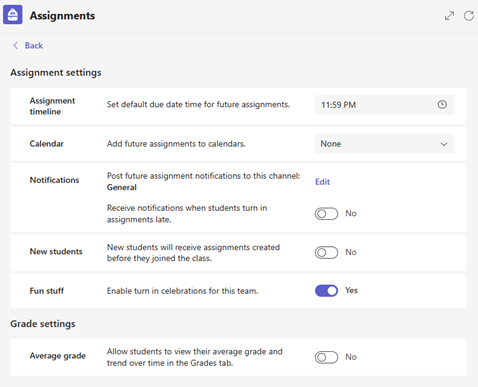Click 'Set default due date time' description
This screenshot has width=478, height=387.
[x=198, y=104]
